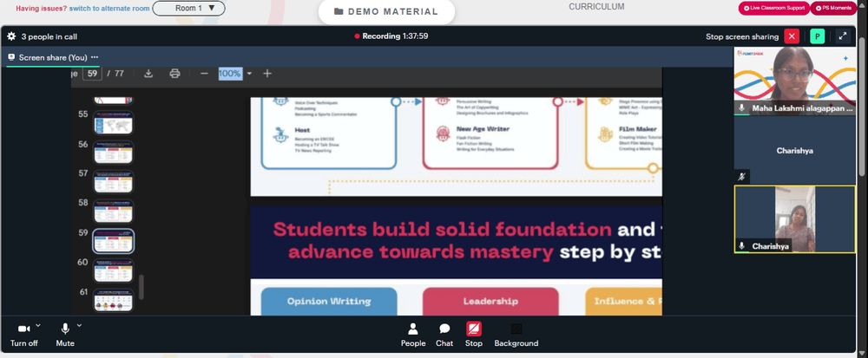Click the 3 people in call label

[x=49, y=36]
